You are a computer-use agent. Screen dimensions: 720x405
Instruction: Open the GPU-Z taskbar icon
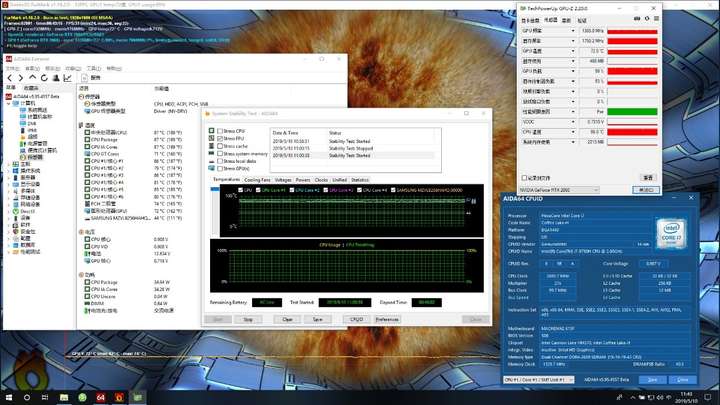pyautogui.click(x=137, y=397)
